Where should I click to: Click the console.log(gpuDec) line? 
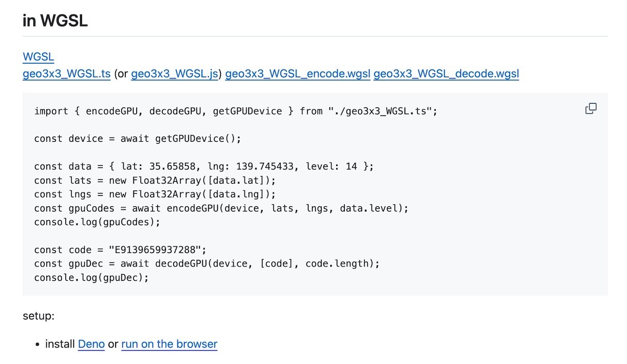click(x=91, y=277)
